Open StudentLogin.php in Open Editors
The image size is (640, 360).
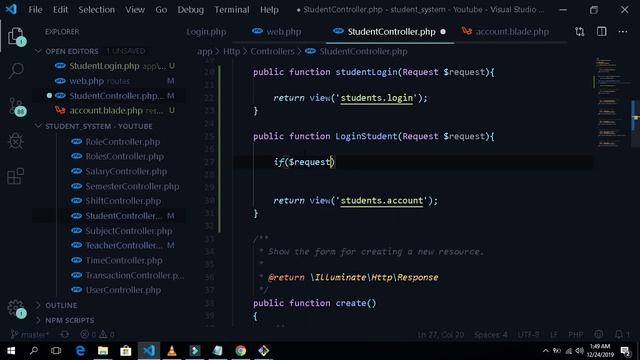tap(109, 66)
